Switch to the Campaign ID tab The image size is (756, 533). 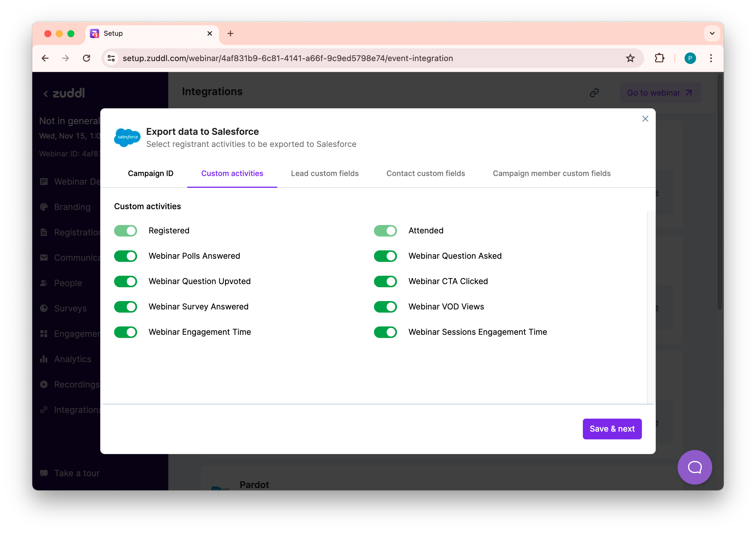click(x=150, y=173)
